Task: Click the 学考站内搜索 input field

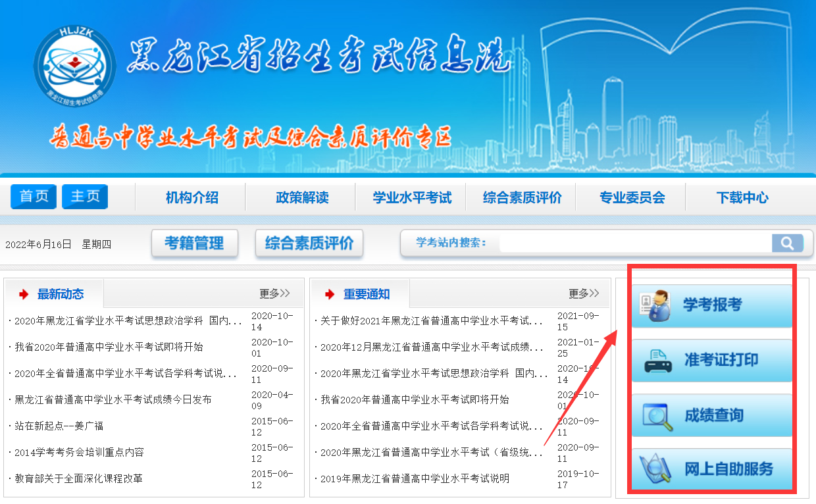Action: pos(634,243)
